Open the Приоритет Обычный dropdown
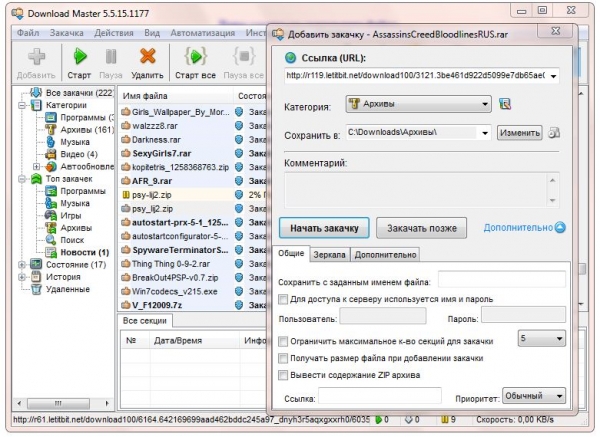The image size is (600, 437). pos(533,395)
